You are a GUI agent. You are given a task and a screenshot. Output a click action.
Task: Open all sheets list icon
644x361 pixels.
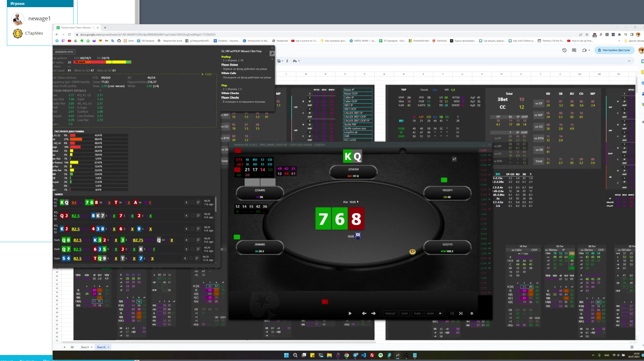pos(72,347)
